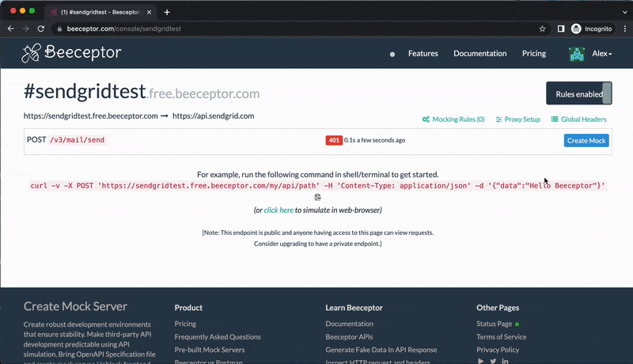
Task: Open Proxy Setup
Action: click(518, 119)
